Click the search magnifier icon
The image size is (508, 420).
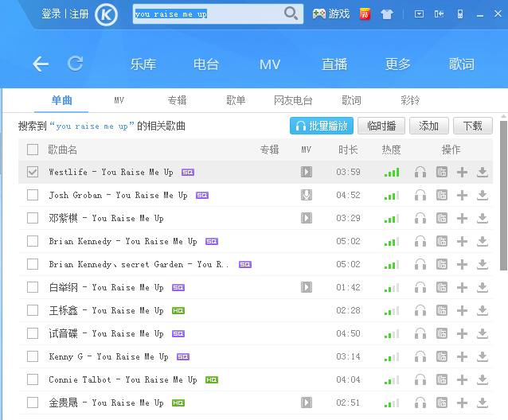tap(291, 14)
